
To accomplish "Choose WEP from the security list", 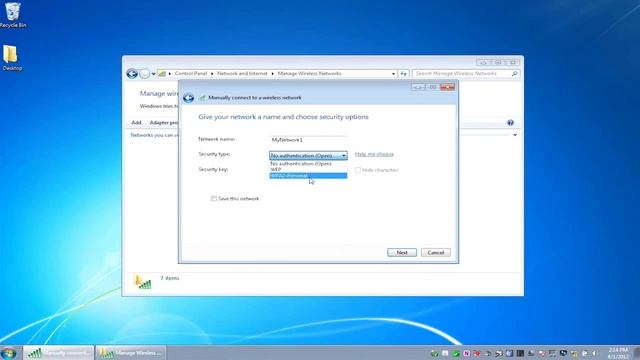I will [308, 169].
